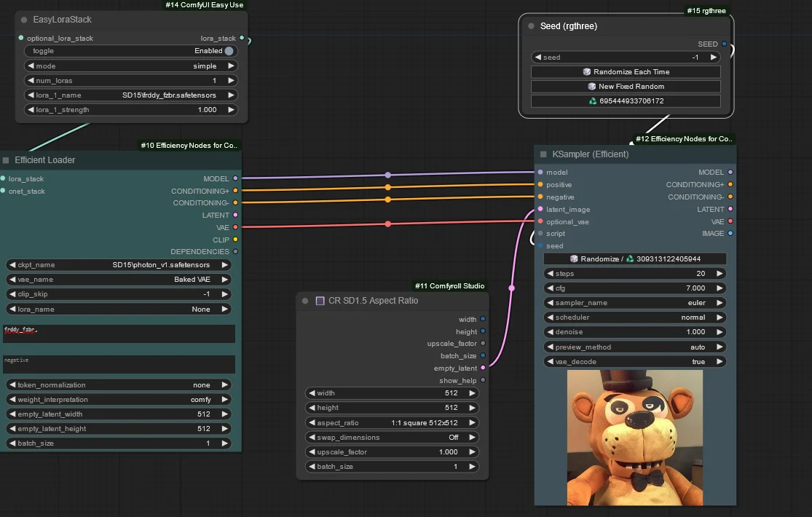Click #15 rgthree badge label

click(706, 11)
